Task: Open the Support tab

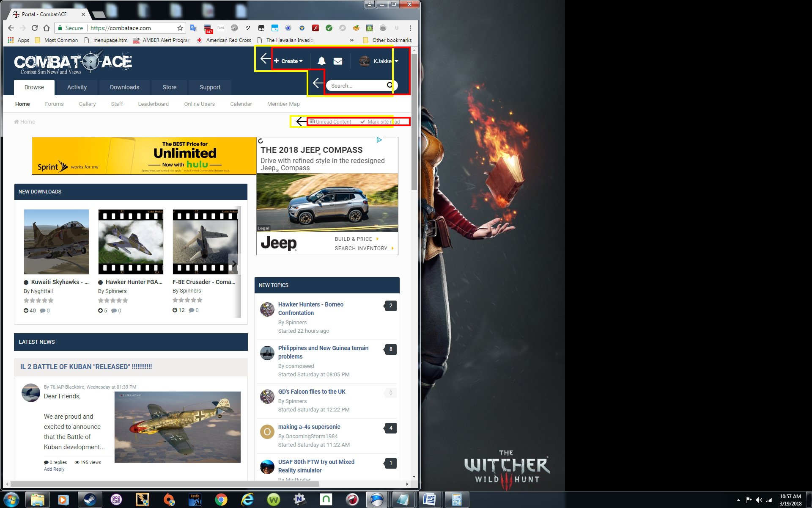Action: pyautogui.click(x=210, y=87)
